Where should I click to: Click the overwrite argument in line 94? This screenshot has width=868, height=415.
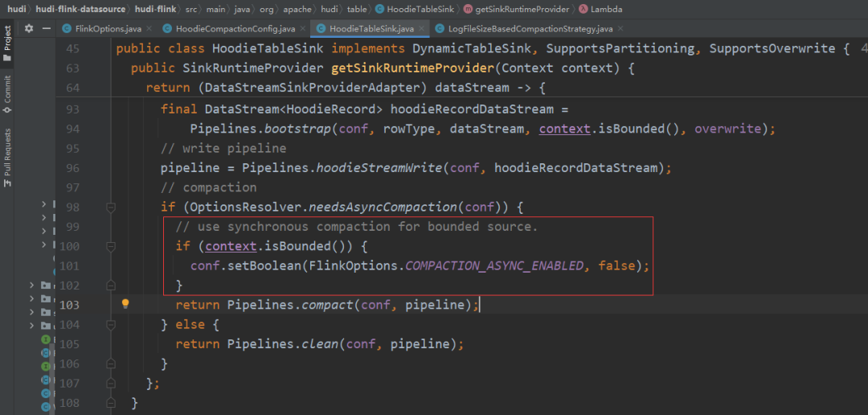(x=728, y=129)
